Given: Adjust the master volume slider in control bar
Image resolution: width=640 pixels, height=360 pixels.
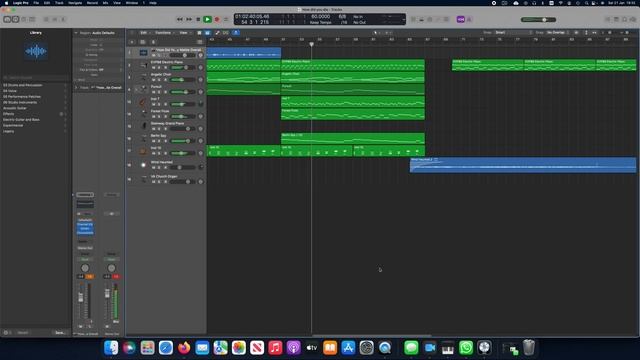Looking at the screenshot, I should 538,19.
